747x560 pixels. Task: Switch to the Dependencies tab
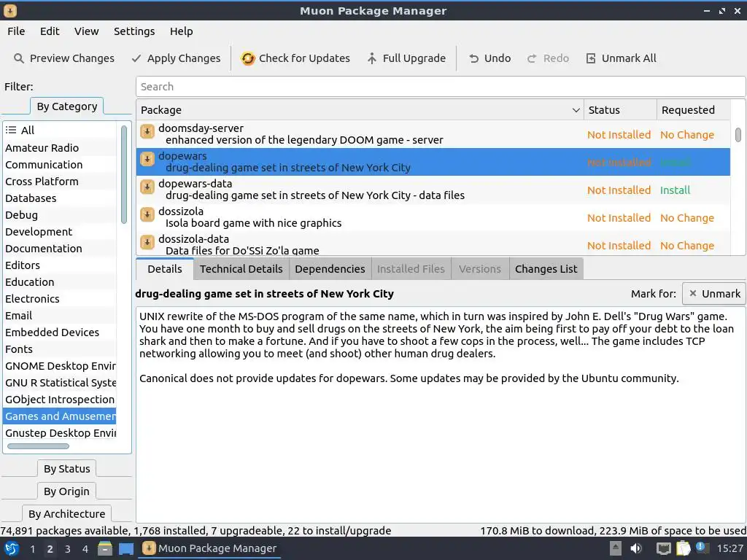(330, 268)
